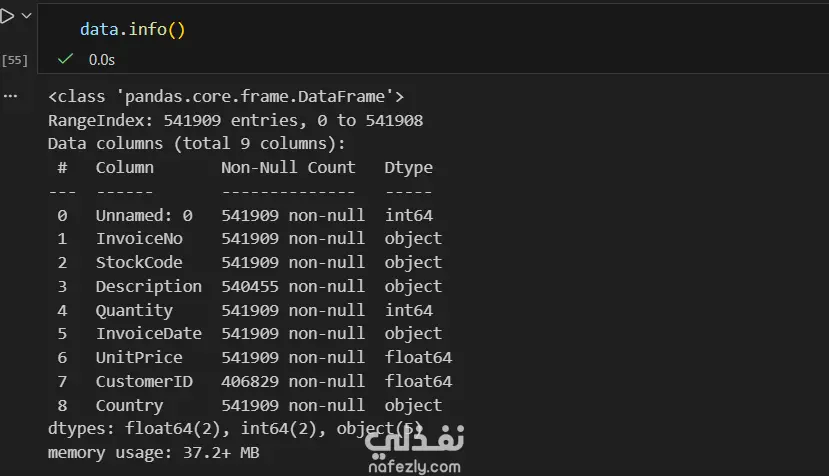Click the Dtype column header
The image size is (829, 476).
[x=408, y=167]
